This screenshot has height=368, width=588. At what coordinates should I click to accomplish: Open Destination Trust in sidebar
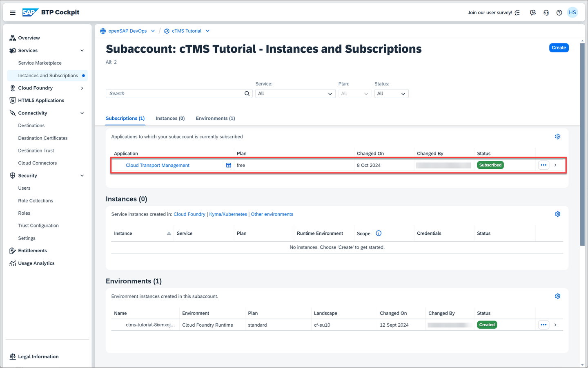coord(36,151)
